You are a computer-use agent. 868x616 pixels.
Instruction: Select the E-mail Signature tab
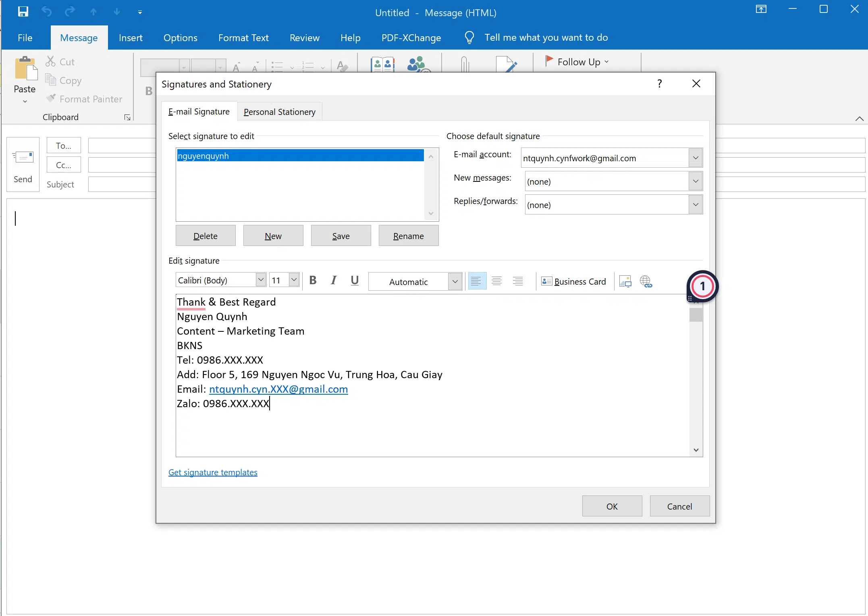[x=199, y=111]
